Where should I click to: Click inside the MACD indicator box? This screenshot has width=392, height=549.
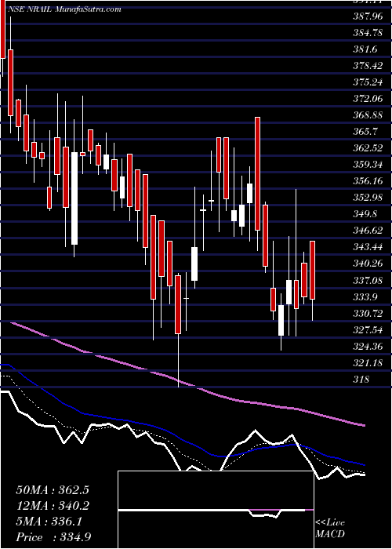click(216, 510)
